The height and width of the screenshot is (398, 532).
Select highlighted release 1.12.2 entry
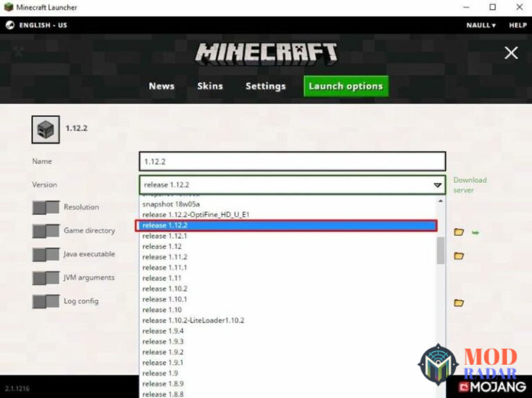click(x=286, y=225)
